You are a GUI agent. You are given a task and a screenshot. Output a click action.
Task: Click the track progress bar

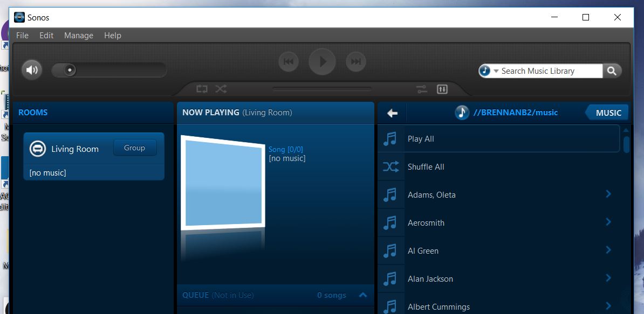pyautogui.click(x=322, y=89)
